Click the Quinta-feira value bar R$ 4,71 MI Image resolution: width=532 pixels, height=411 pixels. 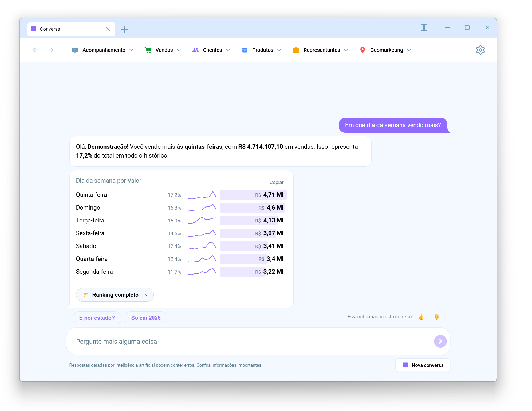253,195
